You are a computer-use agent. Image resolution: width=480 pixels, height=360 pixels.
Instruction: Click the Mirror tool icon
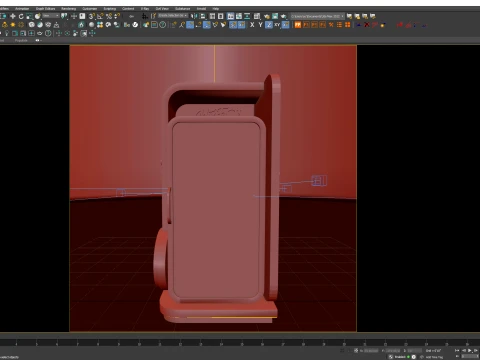click(193, 16)
